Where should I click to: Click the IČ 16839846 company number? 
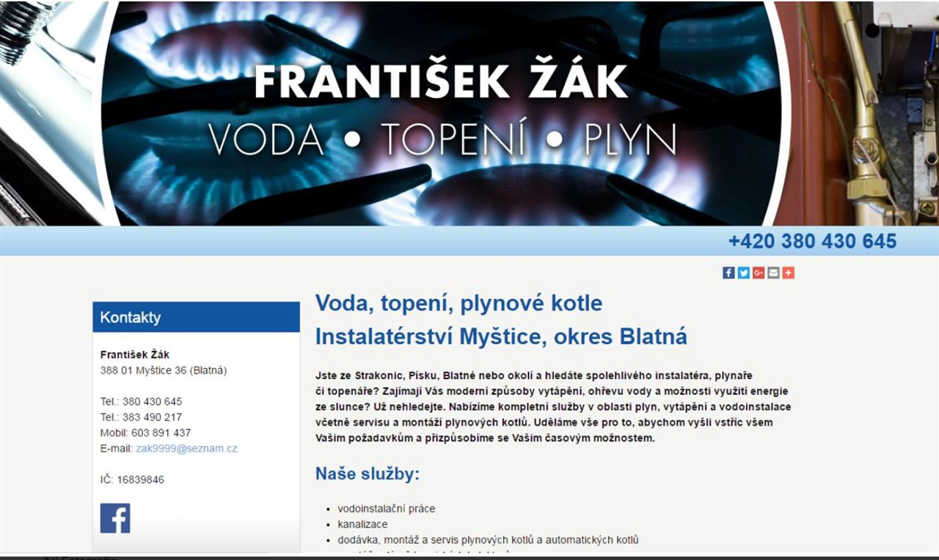[x=132, y=480]
